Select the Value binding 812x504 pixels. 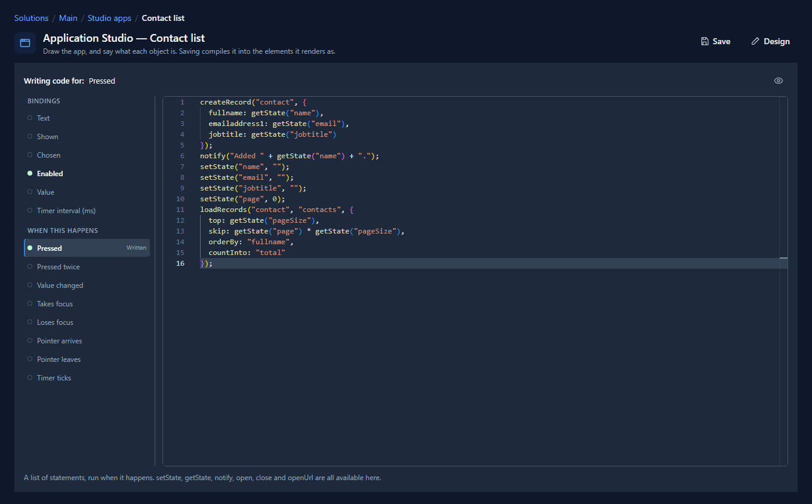click(87, 192)
